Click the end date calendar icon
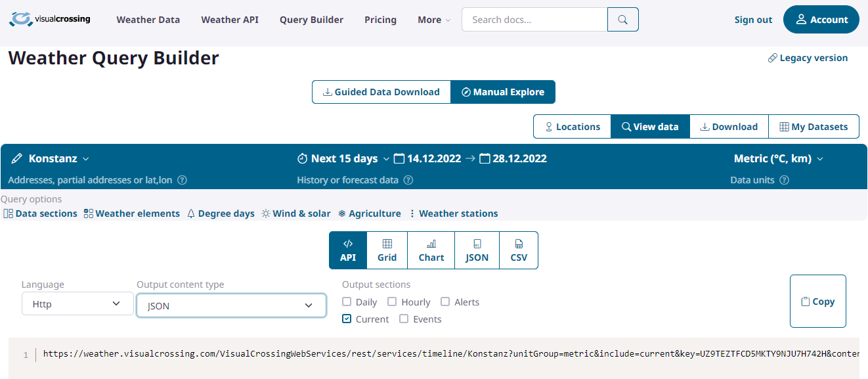Viewport: 868px width, 379px height. point(485,158)
